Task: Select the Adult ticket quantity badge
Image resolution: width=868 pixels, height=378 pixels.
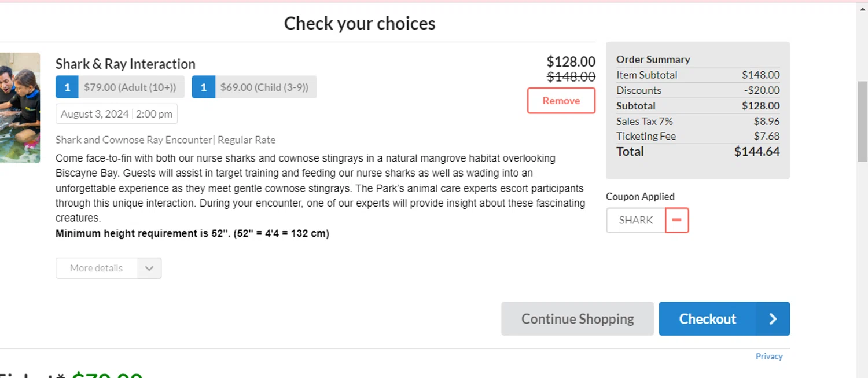Action: click(67, 87)
